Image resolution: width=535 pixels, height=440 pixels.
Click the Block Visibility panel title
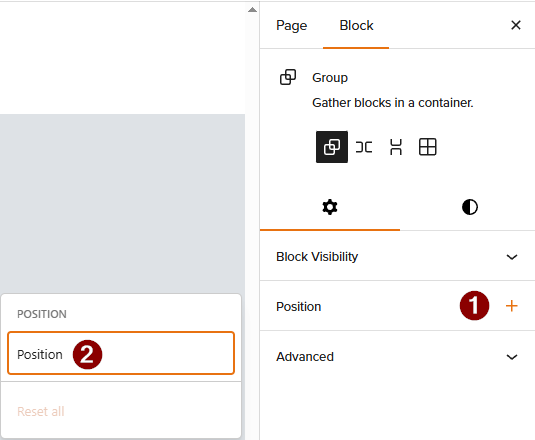317,257
